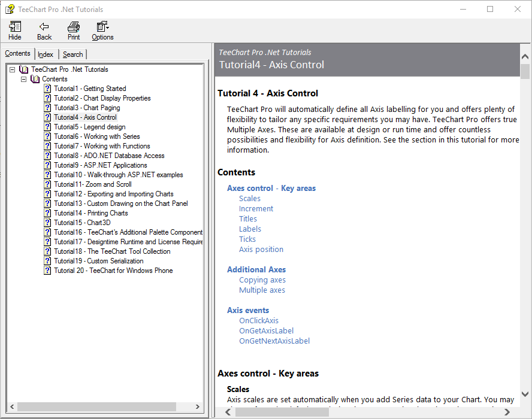Click the content pane scroll left arrow

click(228, 412)
